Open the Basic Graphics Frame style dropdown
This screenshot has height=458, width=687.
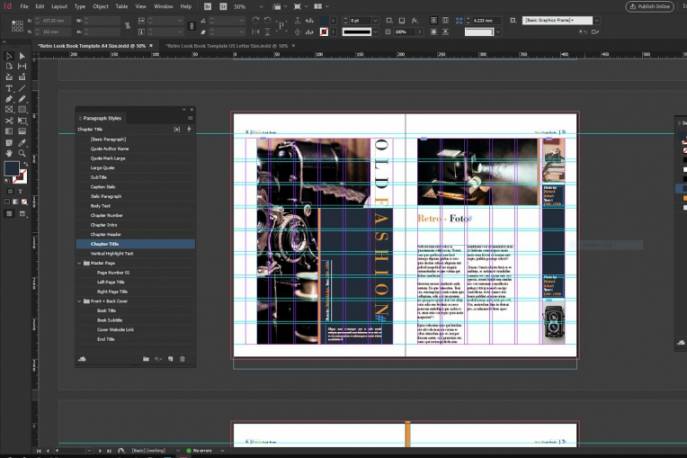(598, 20)
